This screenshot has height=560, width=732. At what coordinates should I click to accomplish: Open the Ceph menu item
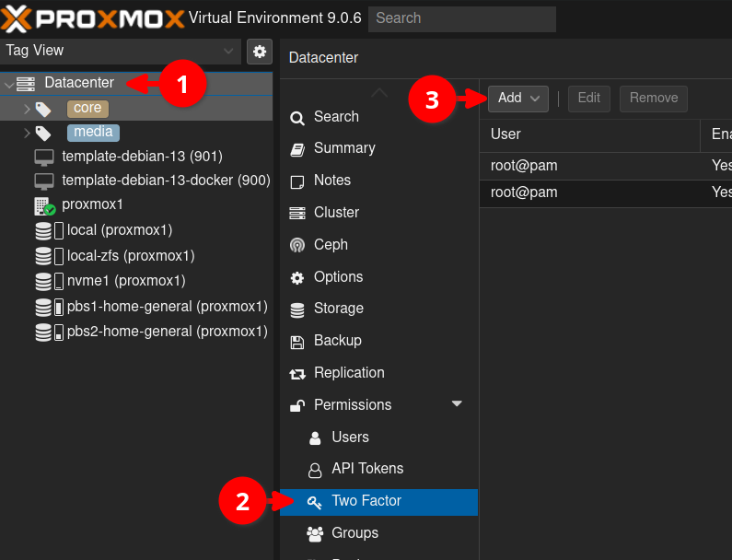[x=378, y=245]
